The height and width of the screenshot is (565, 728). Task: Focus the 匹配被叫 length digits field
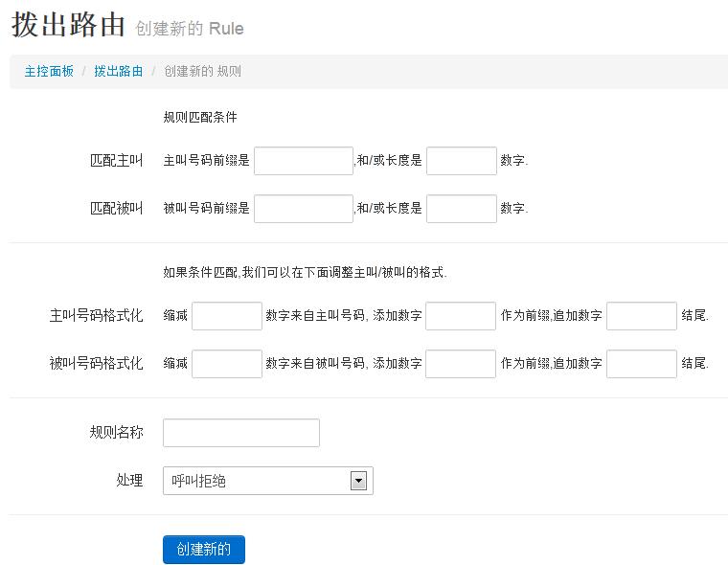(x=462, y=209)
